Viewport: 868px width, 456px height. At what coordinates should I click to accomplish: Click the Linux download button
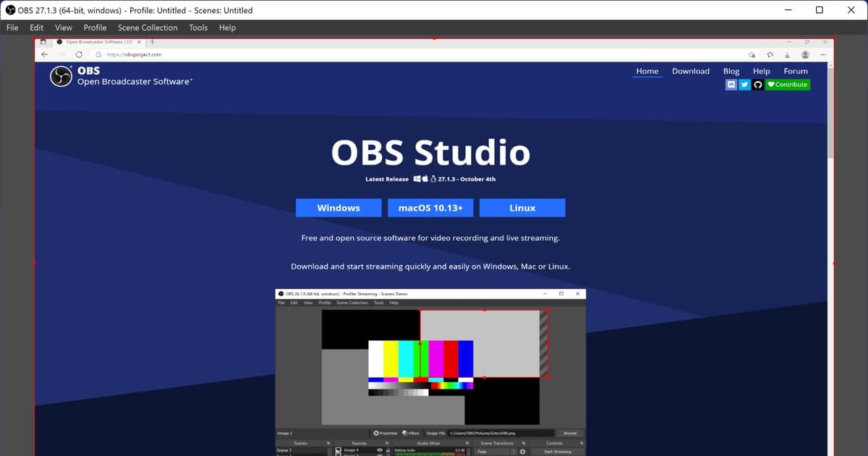pos(522,208)
